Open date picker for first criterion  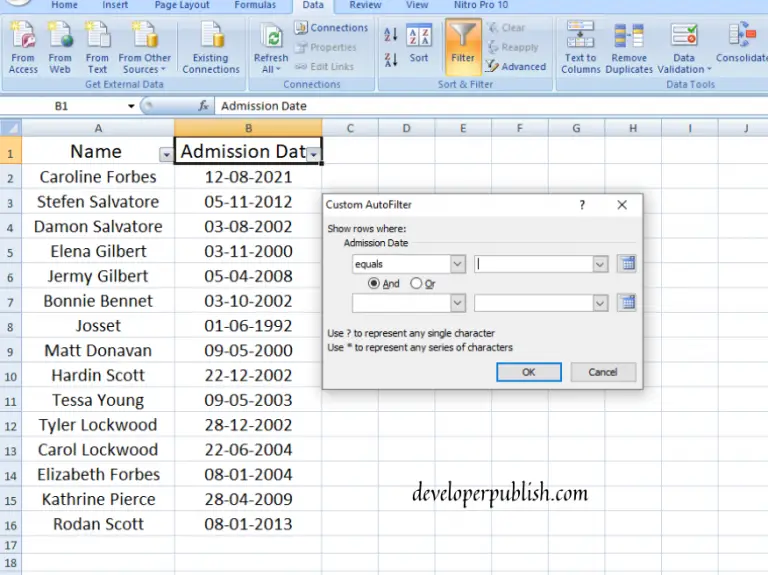coord(627,264)
